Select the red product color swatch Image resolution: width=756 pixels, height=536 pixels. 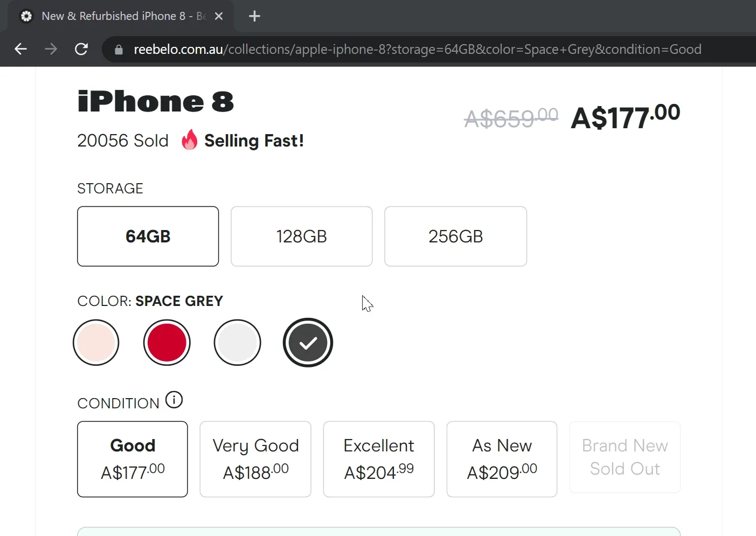(167, 342)
